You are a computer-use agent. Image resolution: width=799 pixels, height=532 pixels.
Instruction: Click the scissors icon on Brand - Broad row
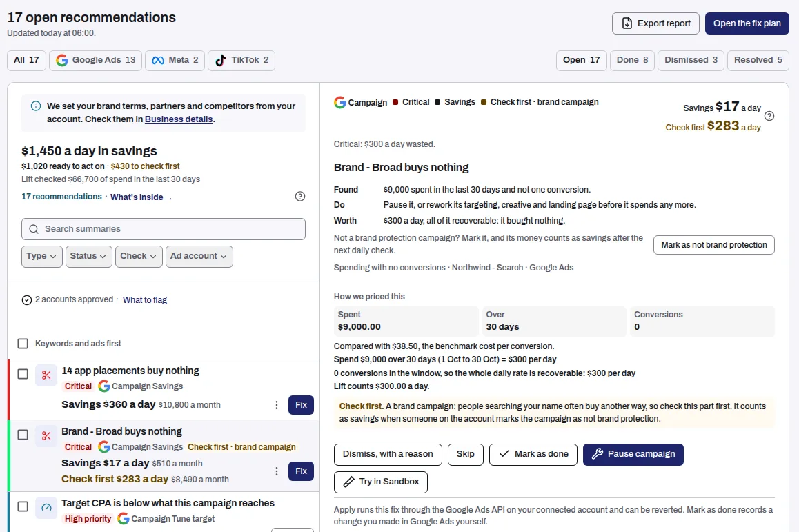(46, 436)
